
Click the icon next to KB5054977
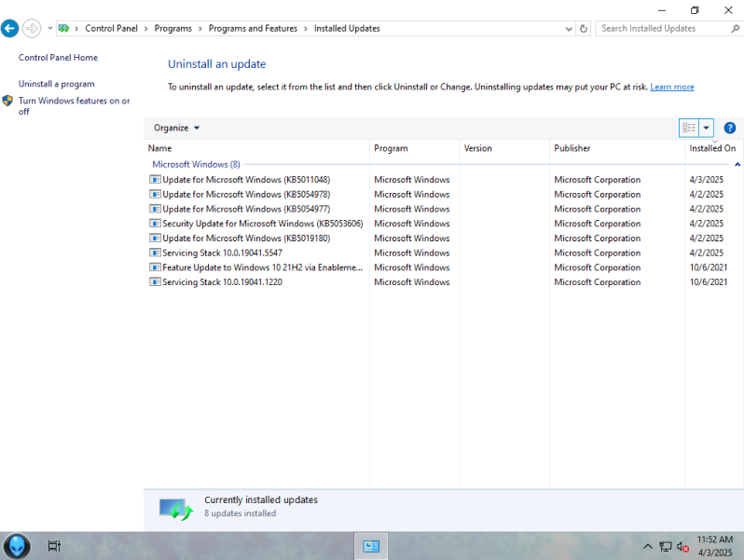click(x=155, y=209)
